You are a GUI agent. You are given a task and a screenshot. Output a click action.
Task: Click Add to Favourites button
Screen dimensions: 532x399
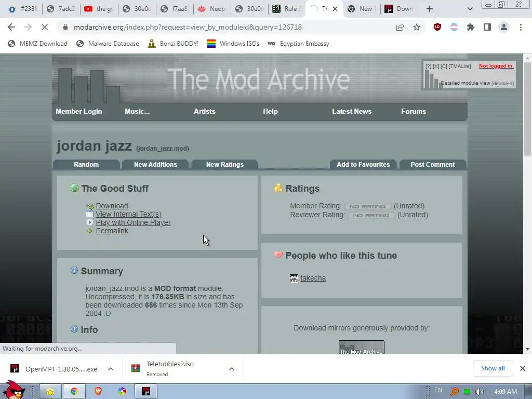pyautogui.click(x=363, y=165)
